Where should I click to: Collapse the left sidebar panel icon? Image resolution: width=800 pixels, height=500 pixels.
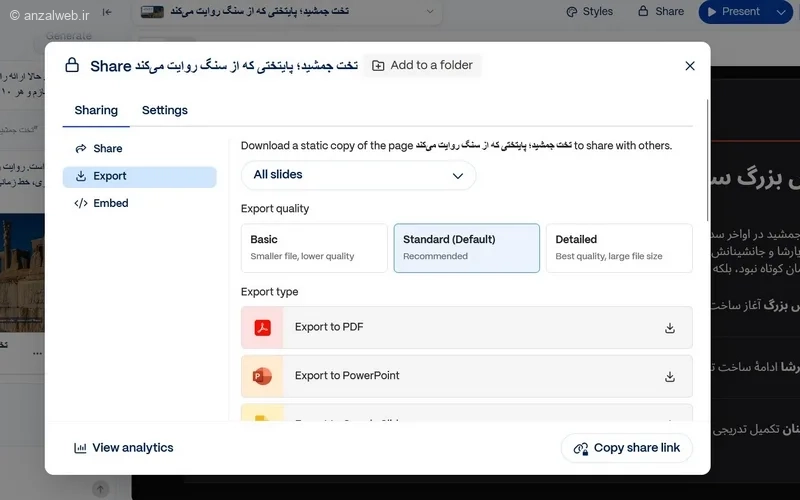click(107, 12)
